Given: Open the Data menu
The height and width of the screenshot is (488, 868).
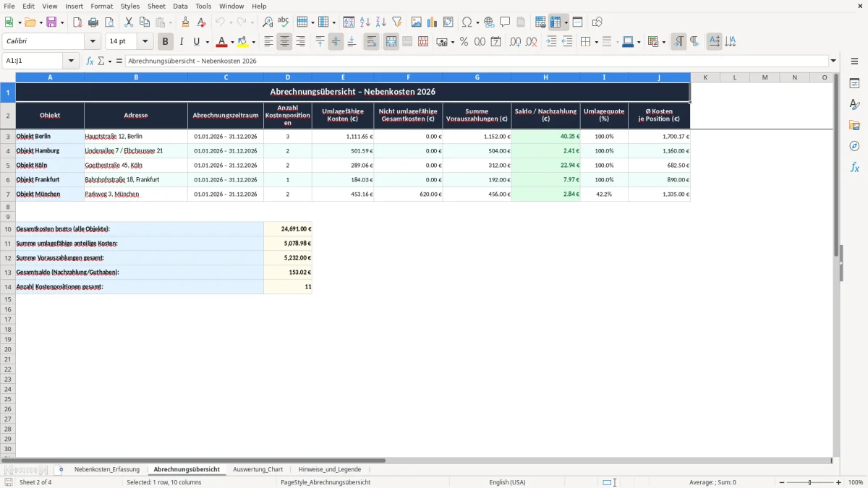Looking at the screenshot, I should (x=180, y=6).
